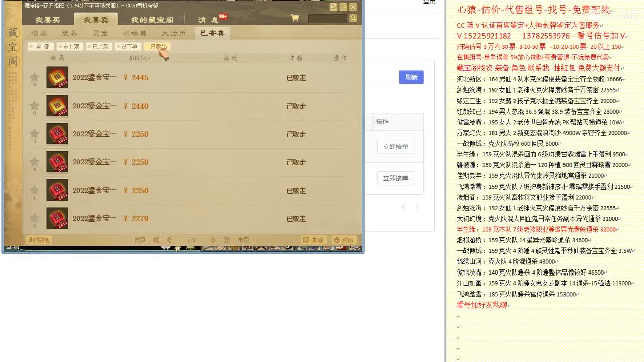Click the 价格(元) column header
The width and height of the screenshot is (644, 362).
pyautogui.click(x=140, y=58)
